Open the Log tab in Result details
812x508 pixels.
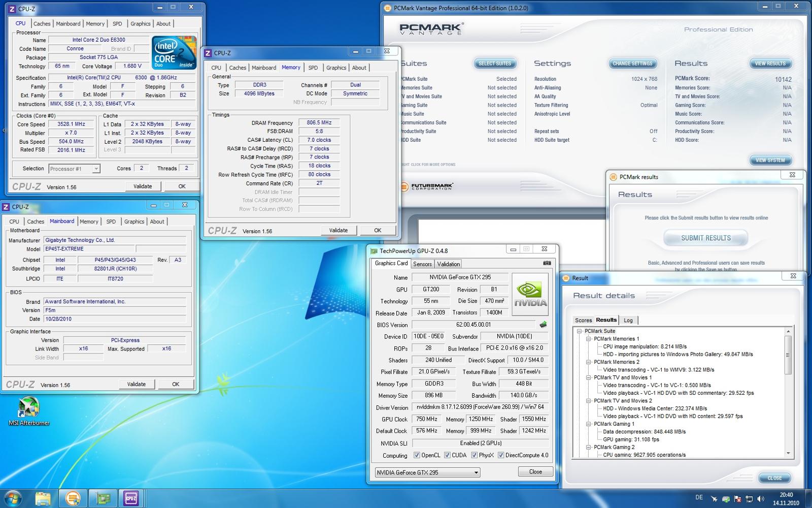[x=628, y=320]
